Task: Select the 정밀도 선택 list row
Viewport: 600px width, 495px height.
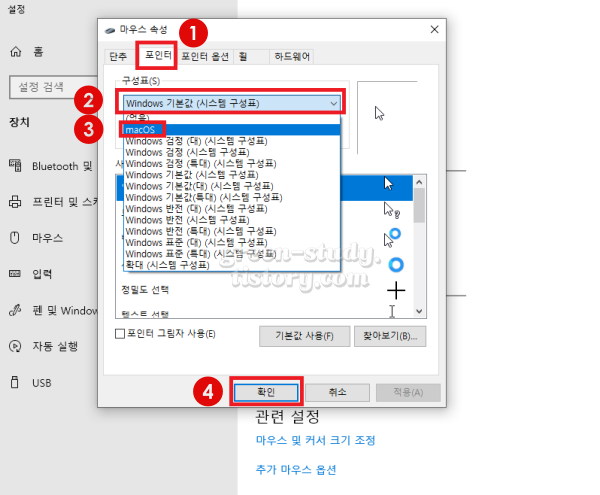Action: coord(264,290)
